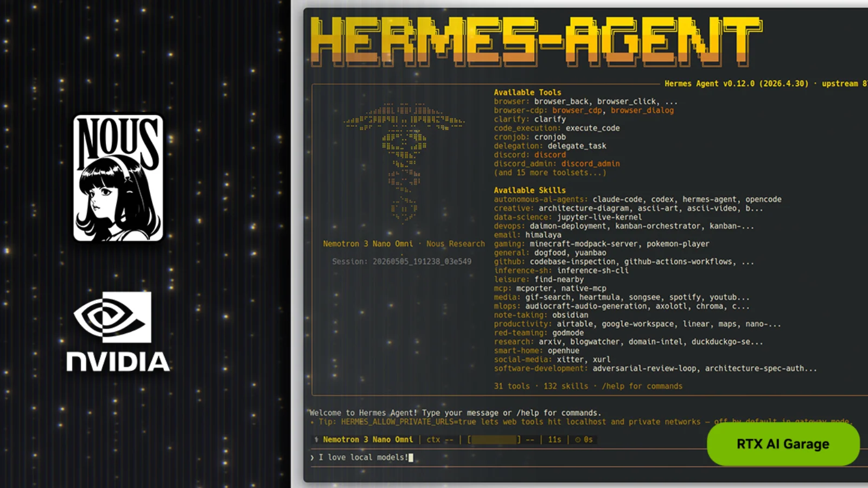Click 'inference-sh-cli' skill
The image size is (868, 488).
tap(592, 270)
